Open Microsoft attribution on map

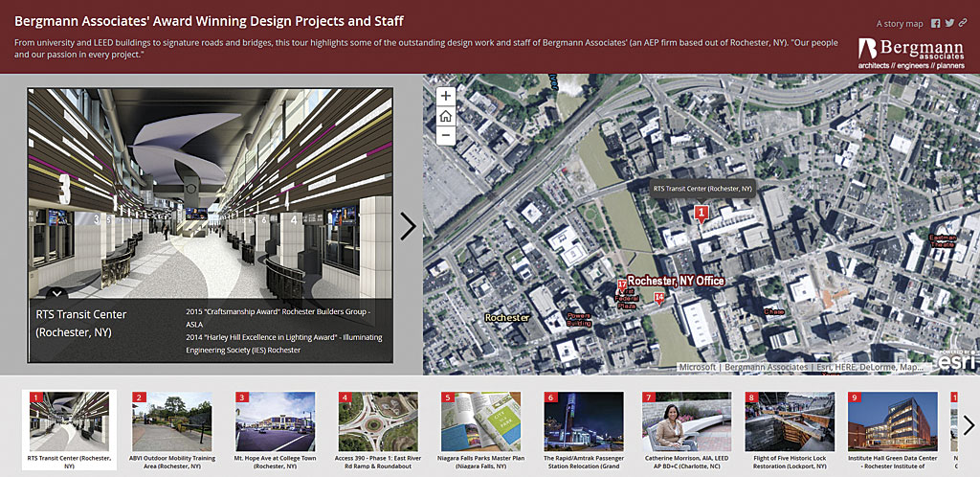[697, 368]
